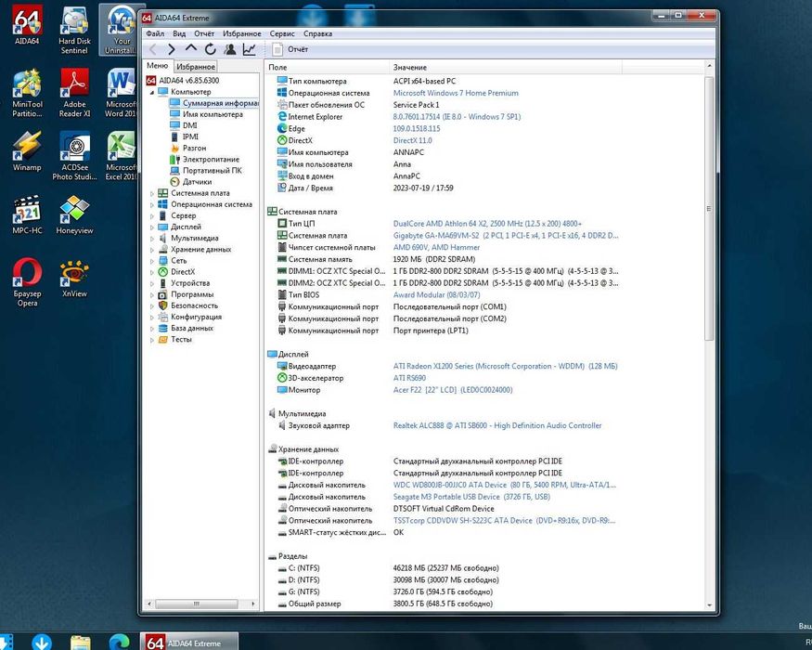Open the Hard Disk Sentinel desktop icon
The width and height of the screenshot is (812, 650).
[x=74, y=29]
